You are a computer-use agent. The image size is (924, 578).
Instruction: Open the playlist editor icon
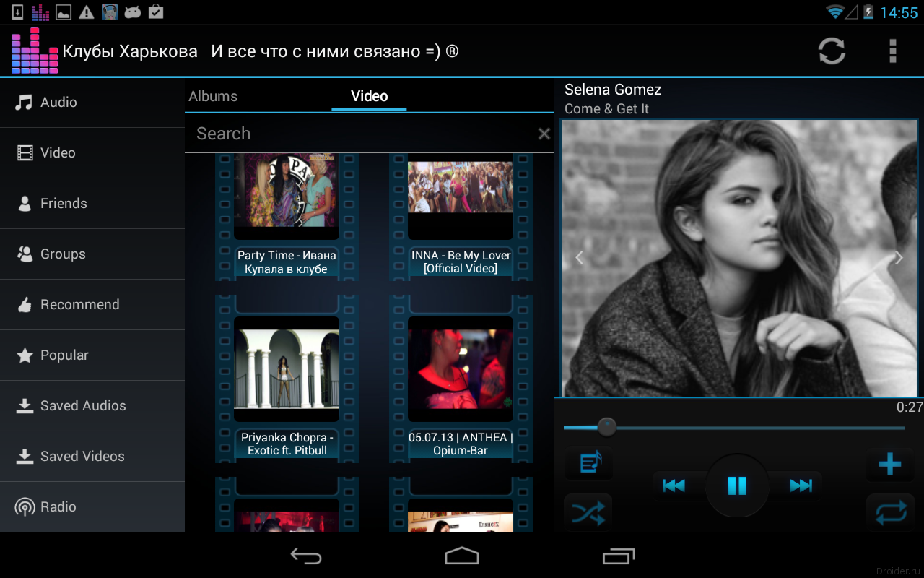pos(588,463)
